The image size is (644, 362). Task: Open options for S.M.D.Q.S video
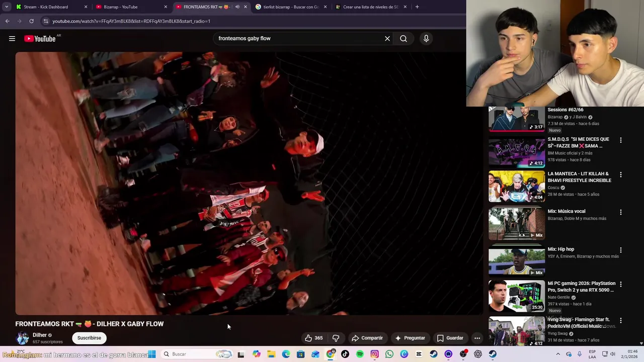coord(620,140)
